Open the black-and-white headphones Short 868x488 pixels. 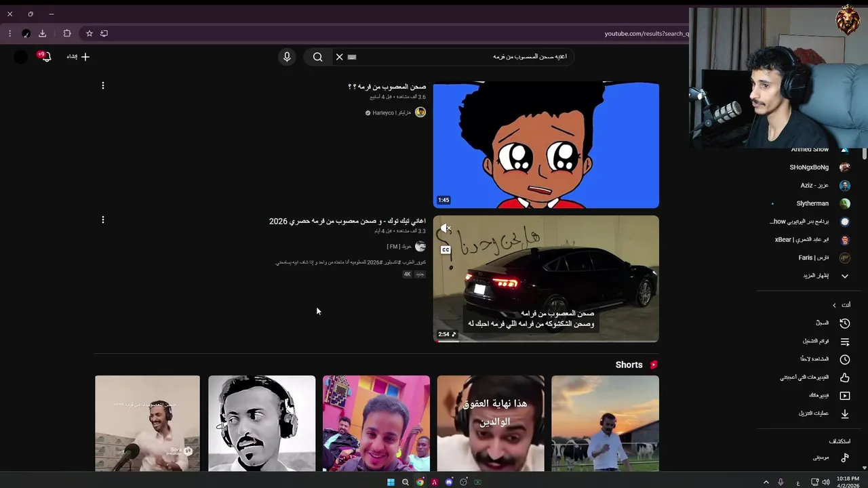point(262,424)
